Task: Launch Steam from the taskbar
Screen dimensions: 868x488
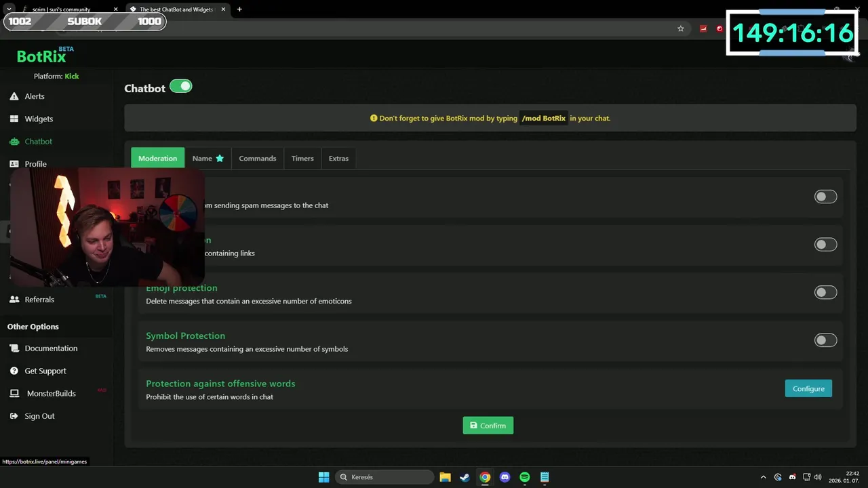Action: (x=465, y=477)
